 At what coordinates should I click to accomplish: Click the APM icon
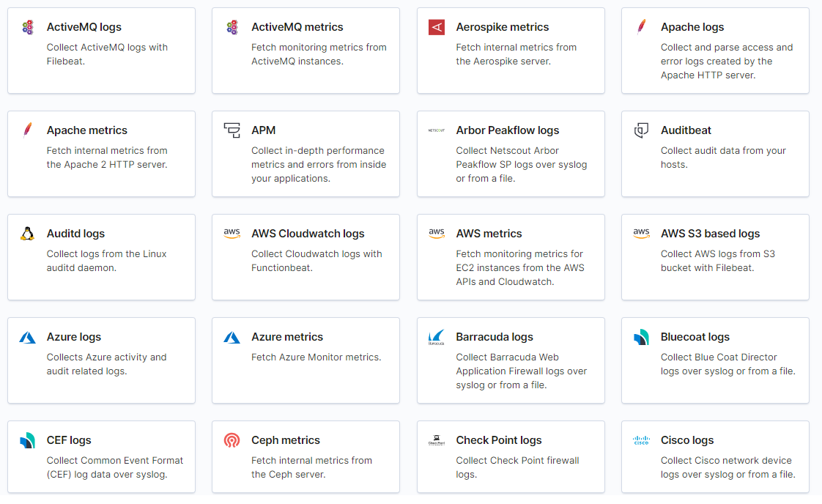click(x=232, y=131)
